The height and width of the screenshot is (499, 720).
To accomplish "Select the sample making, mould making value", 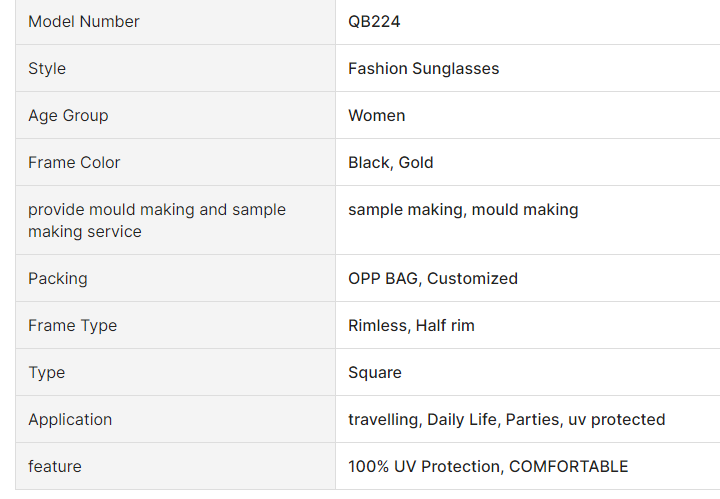I will [463, 210].
